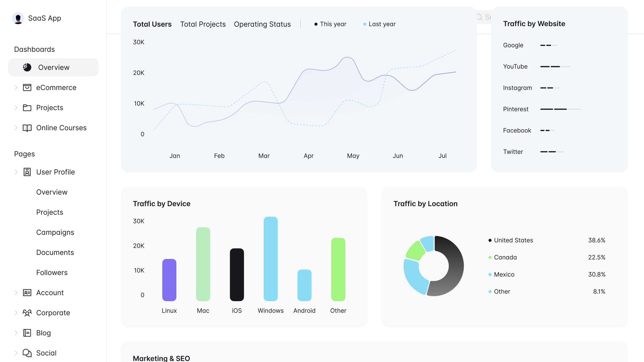
Task: Click the Corporate people group icon
Action: (27, 313)
